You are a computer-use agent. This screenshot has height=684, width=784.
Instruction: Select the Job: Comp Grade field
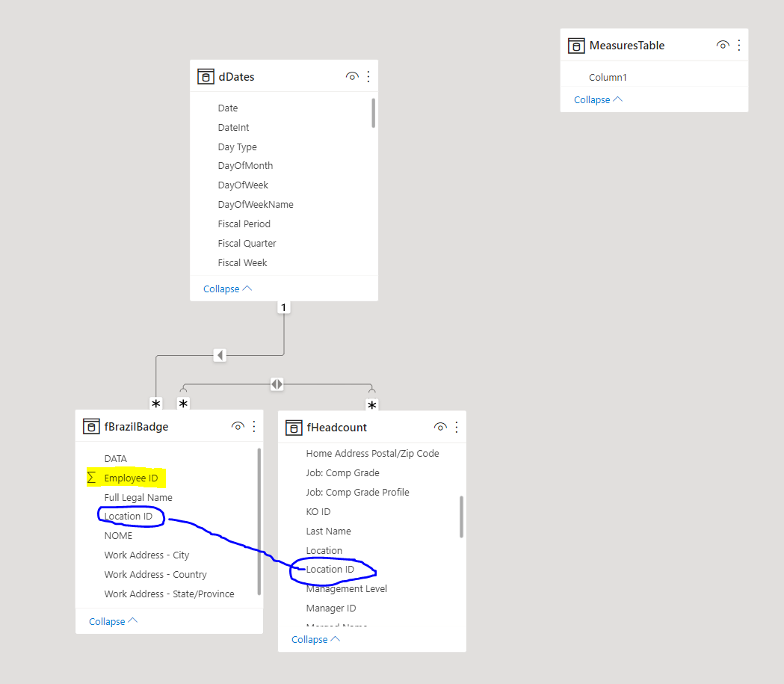pos(343,473)
